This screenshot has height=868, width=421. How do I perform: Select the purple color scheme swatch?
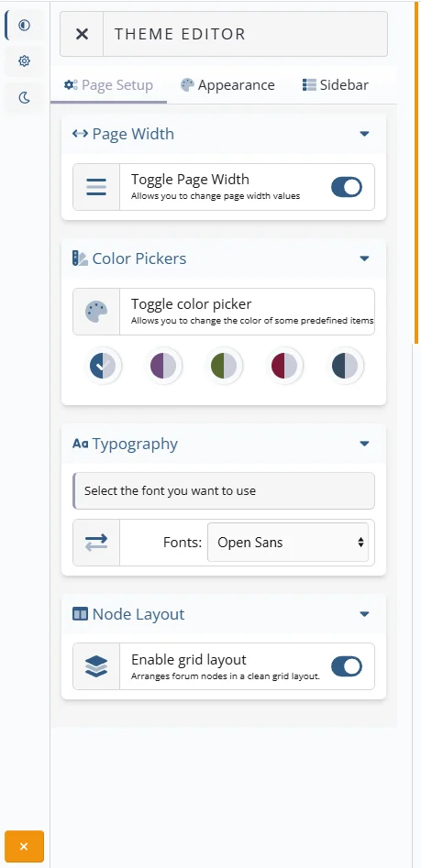point(163,366)
